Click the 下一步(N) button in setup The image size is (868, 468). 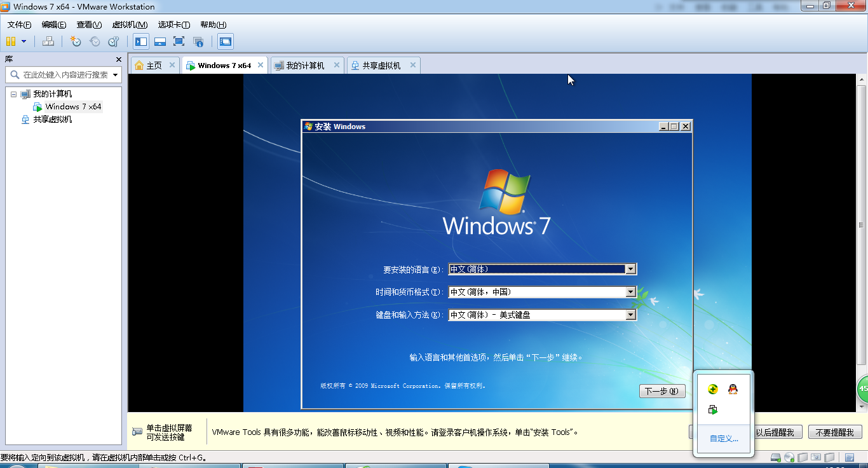click(662, 391)
